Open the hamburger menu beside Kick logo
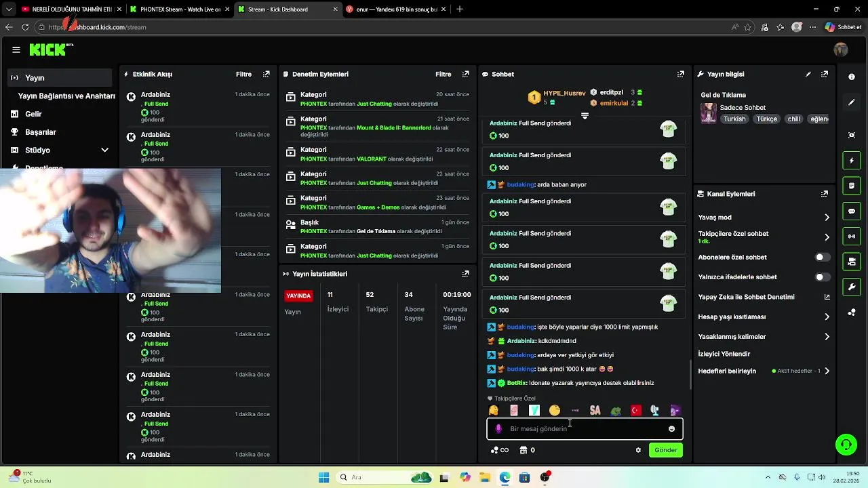Viewport: 868px width, 488px height. click(x=16, y=49)
